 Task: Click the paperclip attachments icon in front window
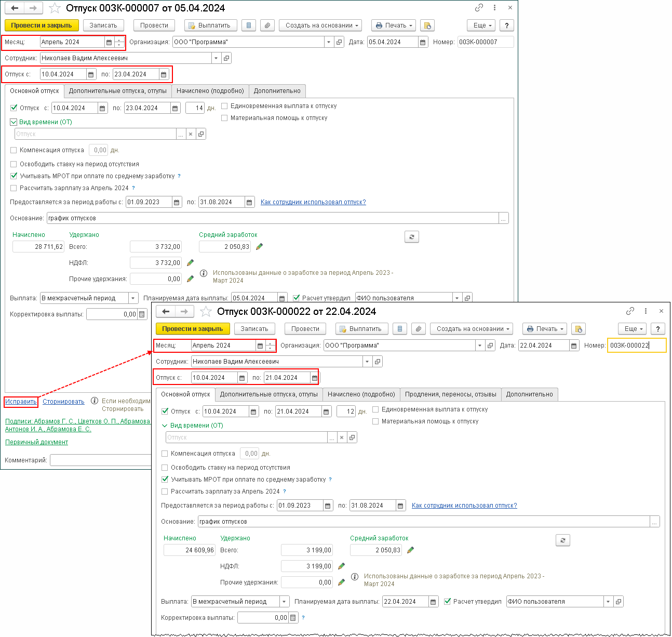coord(419,329)
